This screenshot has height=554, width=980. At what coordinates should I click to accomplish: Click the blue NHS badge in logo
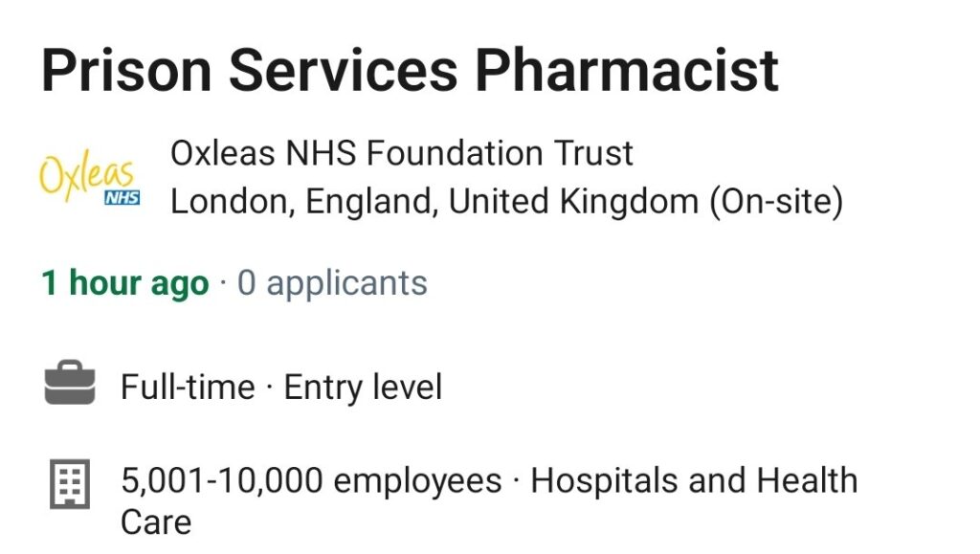pyautogui.click(x=122, y=197)
